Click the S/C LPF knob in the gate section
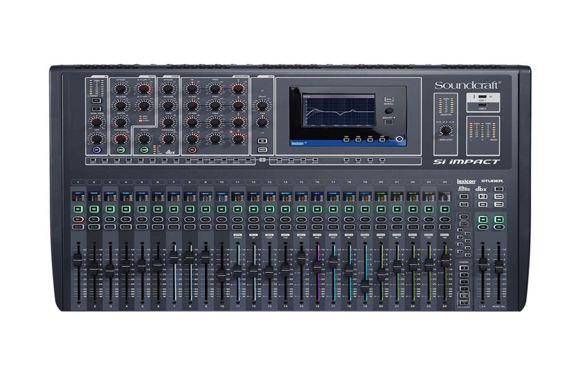 click(x=144, y=88)
